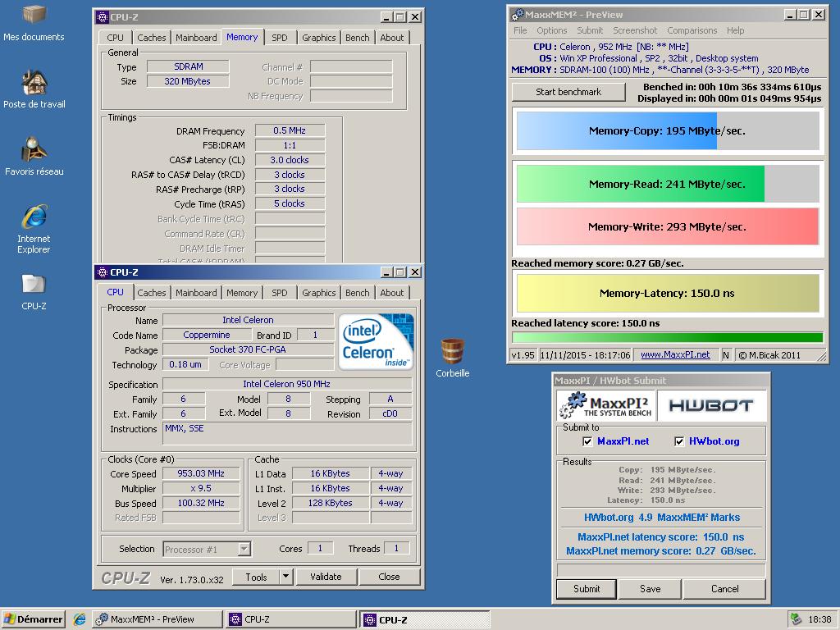Toggle the MaxxPI.net submit checkbox
The image size is (840, 630).
[x=587, y=441]
